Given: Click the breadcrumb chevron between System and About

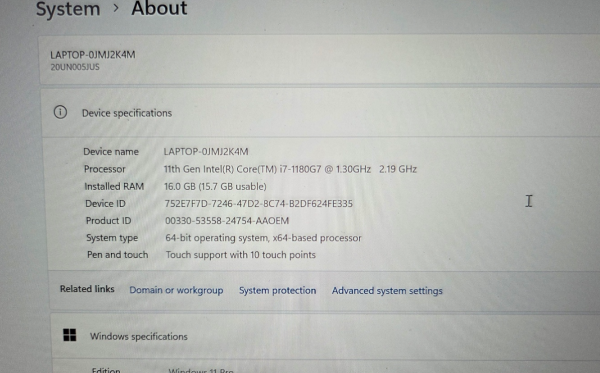Looking at the screenshot, I should coord(116,8).
